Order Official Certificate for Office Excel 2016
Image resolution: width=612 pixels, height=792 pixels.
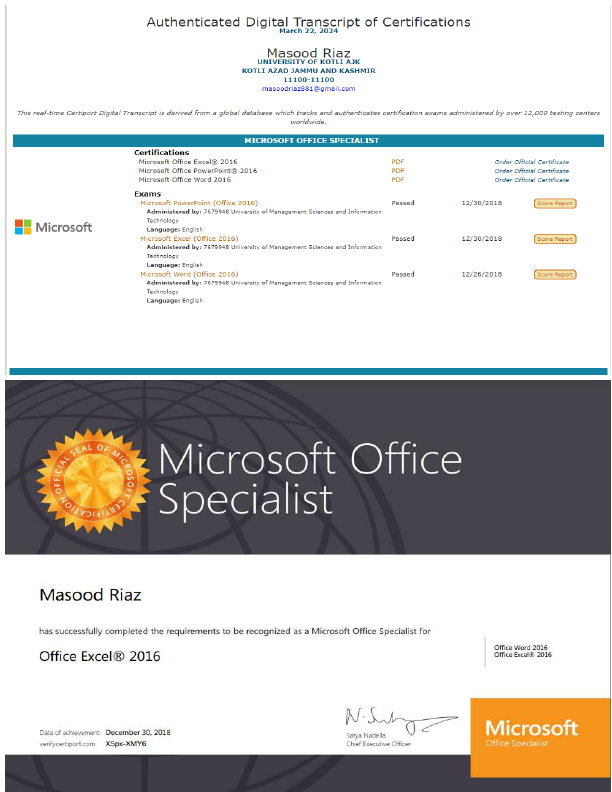pos(531,162)
